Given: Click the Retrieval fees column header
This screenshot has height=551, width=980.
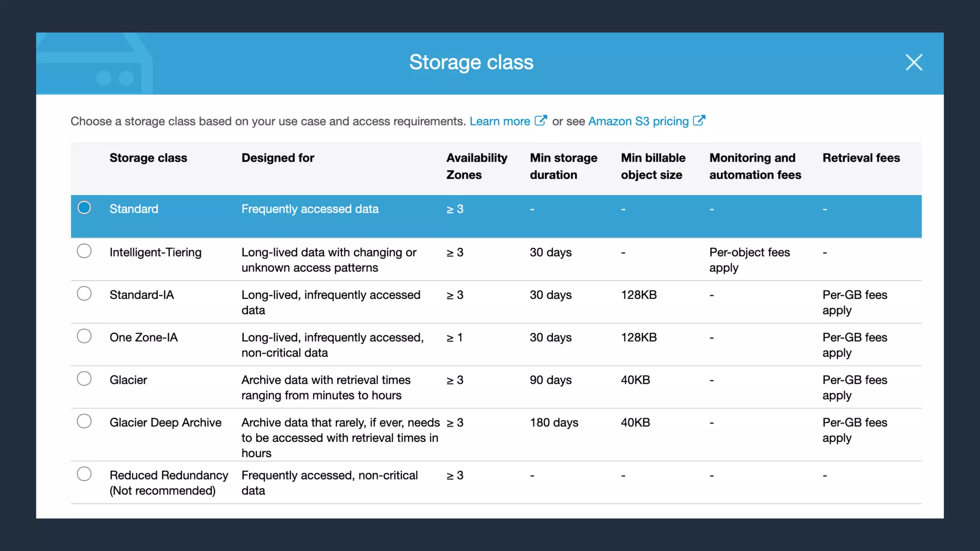Looking at the screenshot, I should (861, 158).
